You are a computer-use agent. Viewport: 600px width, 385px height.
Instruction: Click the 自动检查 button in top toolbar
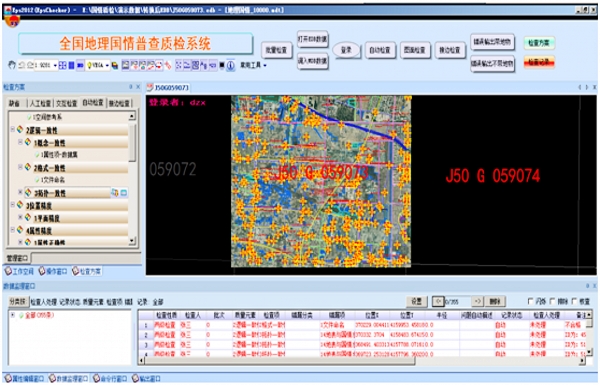point(380,50)
